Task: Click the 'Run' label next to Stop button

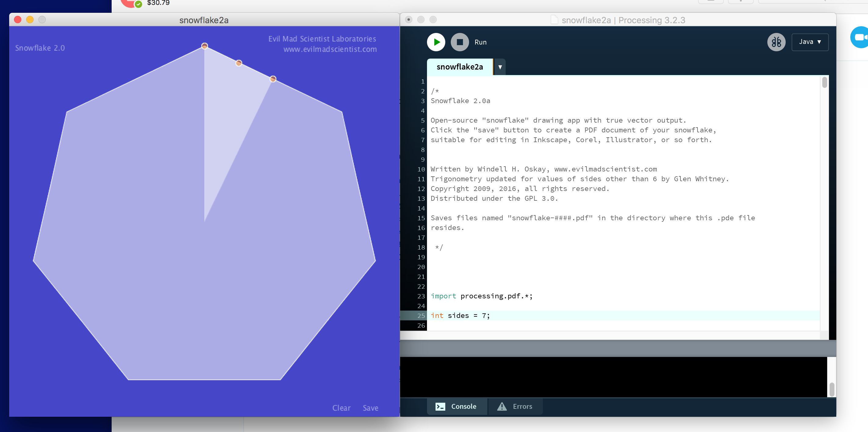Action: click(x=480, y=42)
